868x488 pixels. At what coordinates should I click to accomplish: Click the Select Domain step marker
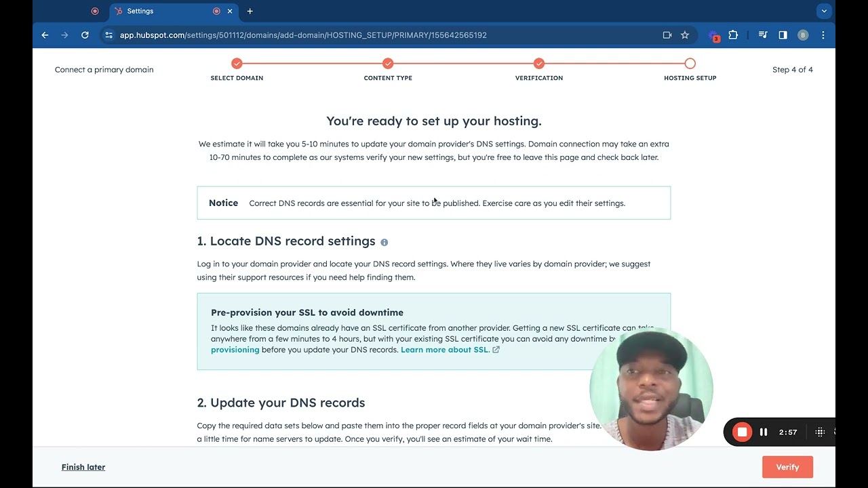237,63
